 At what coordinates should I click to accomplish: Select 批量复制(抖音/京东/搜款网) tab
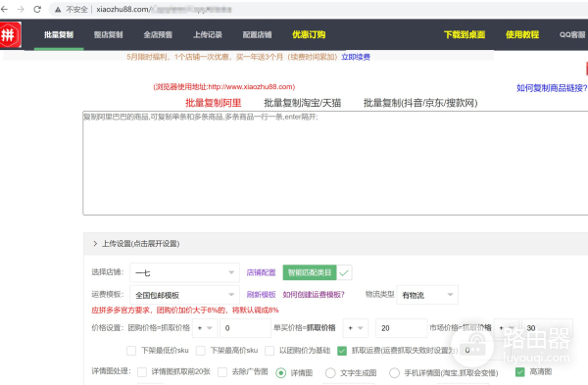point(420,103)
